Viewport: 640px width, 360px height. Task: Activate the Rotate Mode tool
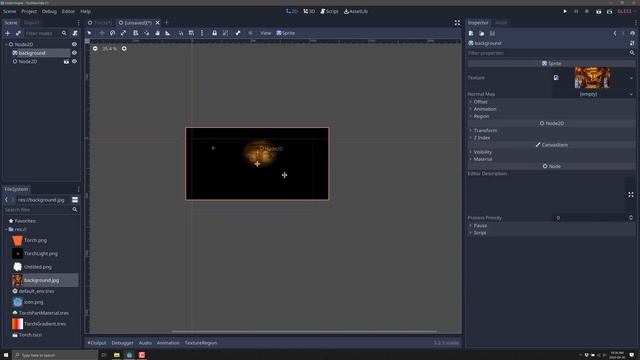(112, 33)
